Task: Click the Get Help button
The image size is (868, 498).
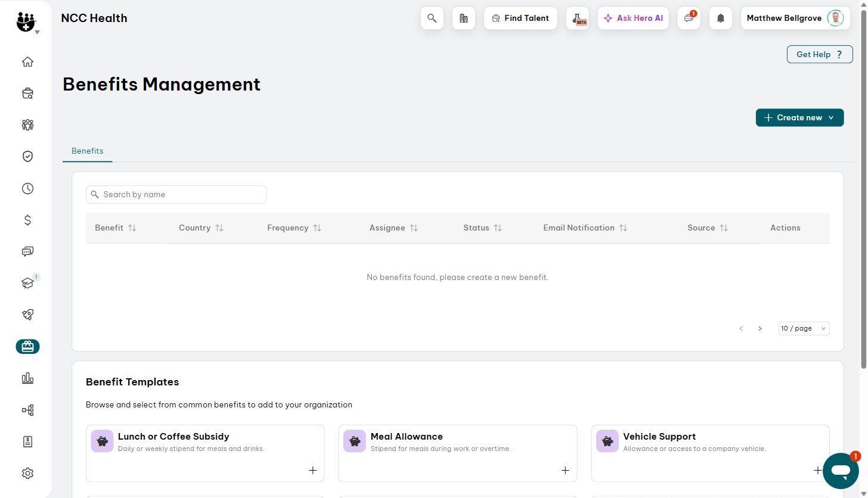Action: tap(820, 54)
